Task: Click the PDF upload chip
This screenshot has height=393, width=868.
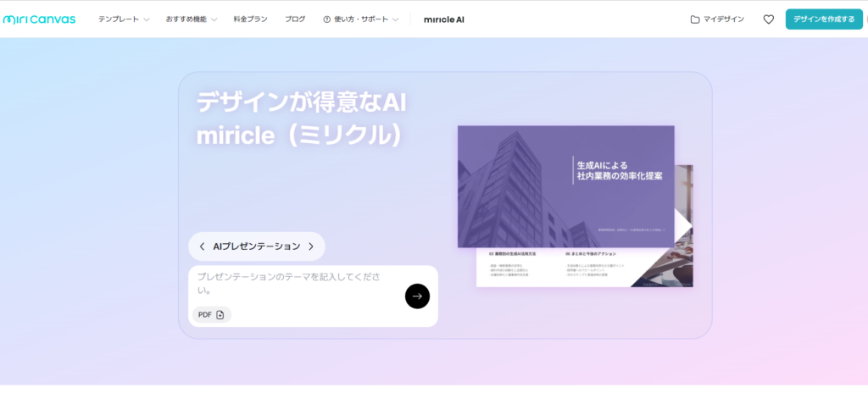Action: pos(211,314)
